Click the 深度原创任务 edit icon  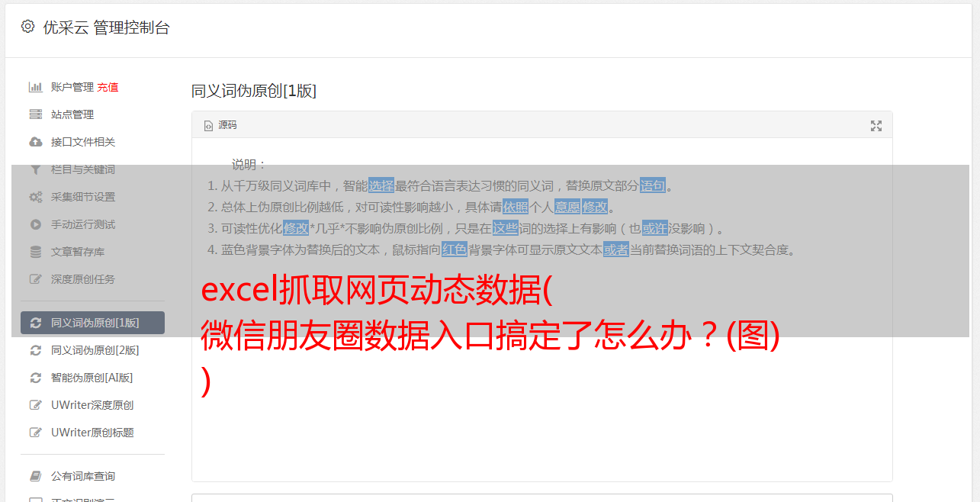coord(35,279)
